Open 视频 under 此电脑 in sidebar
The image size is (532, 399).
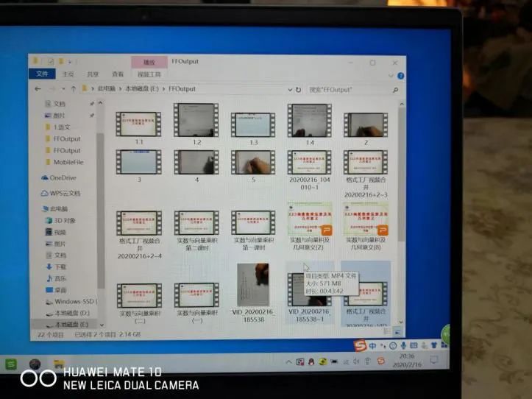56,232
